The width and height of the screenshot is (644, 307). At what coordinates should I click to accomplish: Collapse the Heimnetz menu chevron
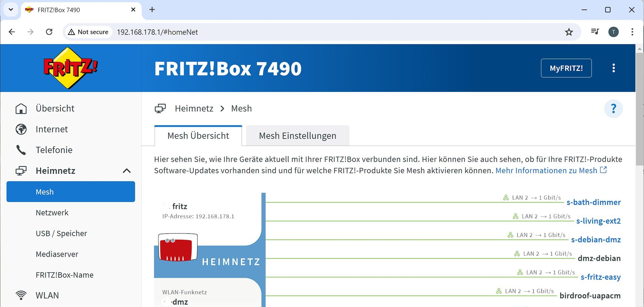(126, 171)
